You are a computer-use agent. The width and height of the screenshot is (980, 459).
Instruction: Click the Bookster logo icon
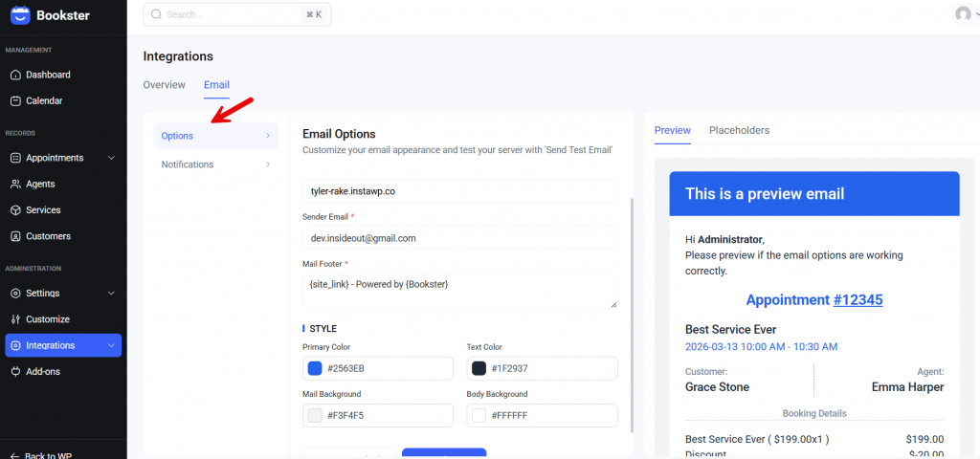(x=20, y=15)
